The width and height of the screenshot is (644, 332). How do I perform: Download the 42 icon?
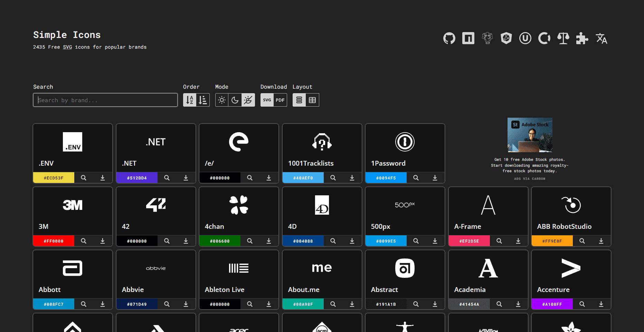186,241
